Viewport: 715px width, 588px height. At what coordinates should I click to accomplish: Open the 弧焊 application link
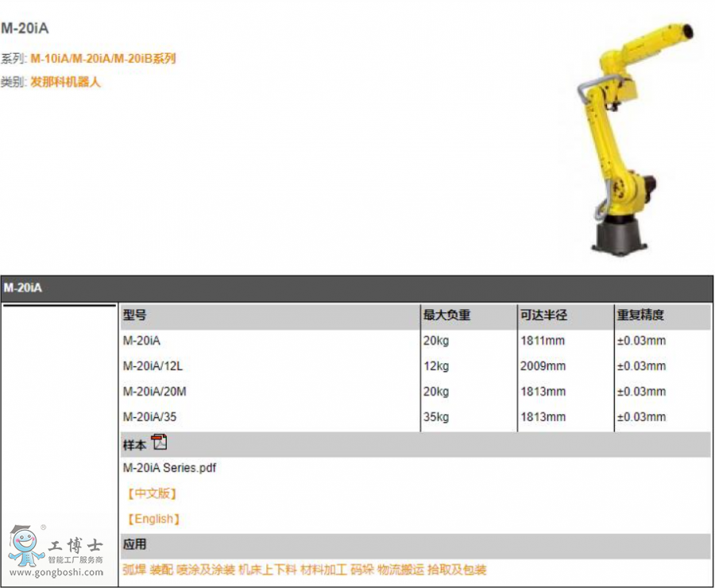click(134, 570)
